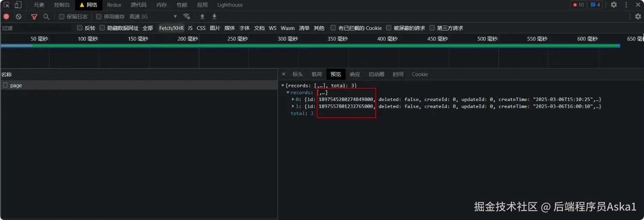Filter requests by 其他 type

(319, 28)
